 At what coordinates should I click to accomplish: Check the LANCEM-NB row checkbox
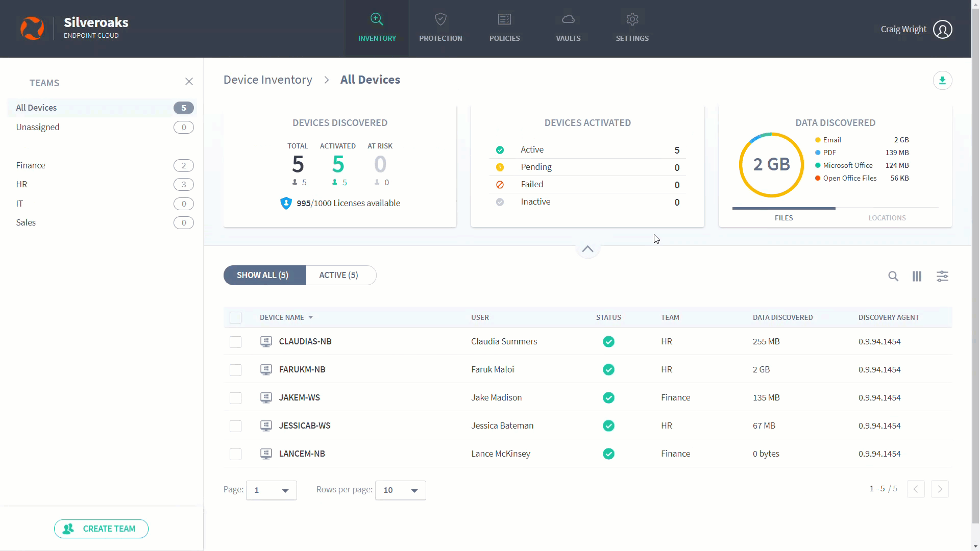click(235, 454)
